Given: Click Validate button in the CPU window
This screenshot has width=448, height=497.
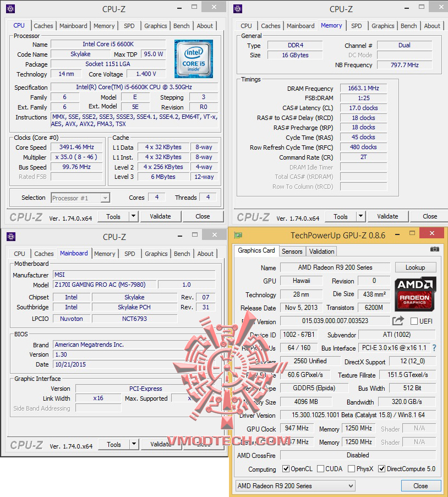Looking at the screenshot, I should pos(160,216).
